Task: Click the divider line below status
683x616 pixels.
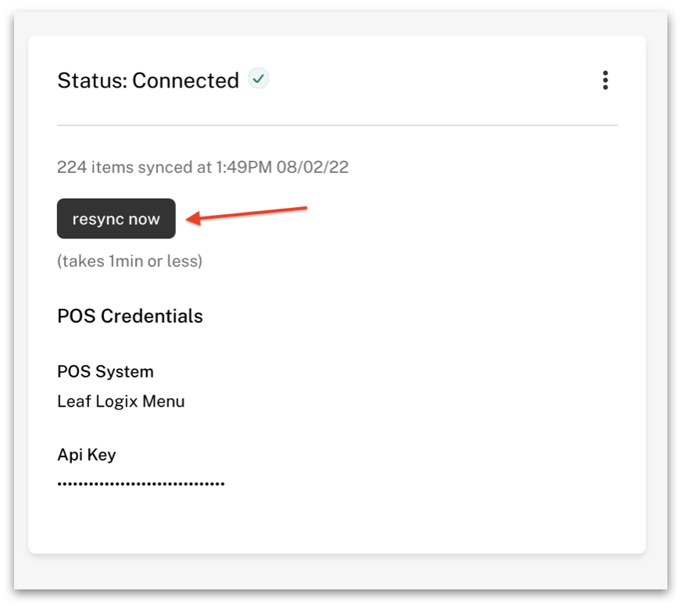Action: (337, 125)
